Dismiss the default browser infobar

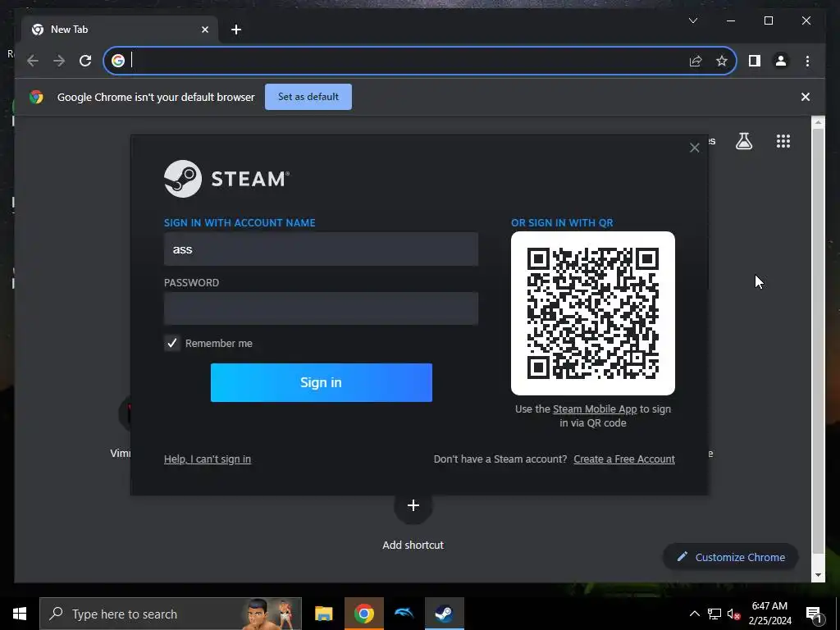click(806, 97)
